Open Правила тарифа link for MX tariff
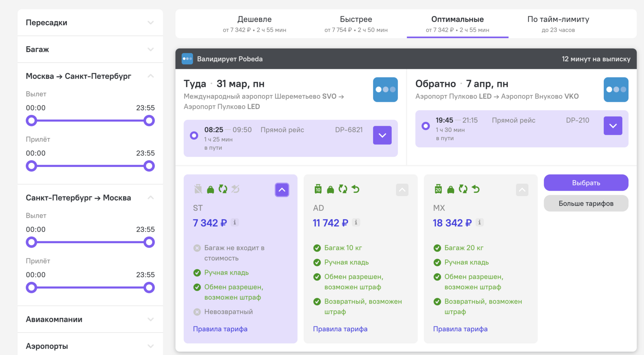 (460, 329)
